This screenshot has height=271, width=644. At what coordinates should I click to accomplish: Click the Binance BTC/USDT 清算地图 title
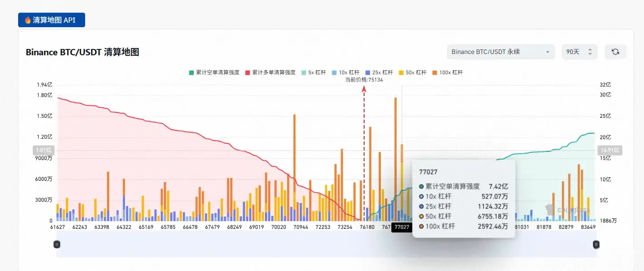82,52
